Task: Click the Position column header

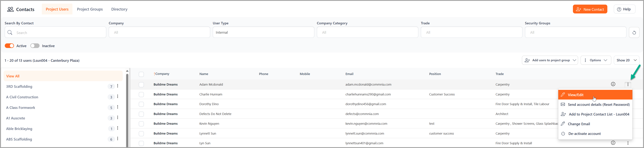Action: [x=435, y=74]
